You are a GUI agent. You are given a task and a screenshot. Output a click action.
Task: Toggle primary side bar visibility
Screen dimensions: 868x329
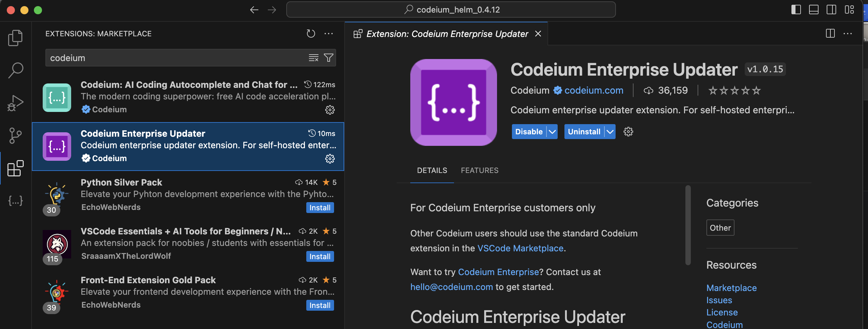pyautogui.click(x=796, y=9)
